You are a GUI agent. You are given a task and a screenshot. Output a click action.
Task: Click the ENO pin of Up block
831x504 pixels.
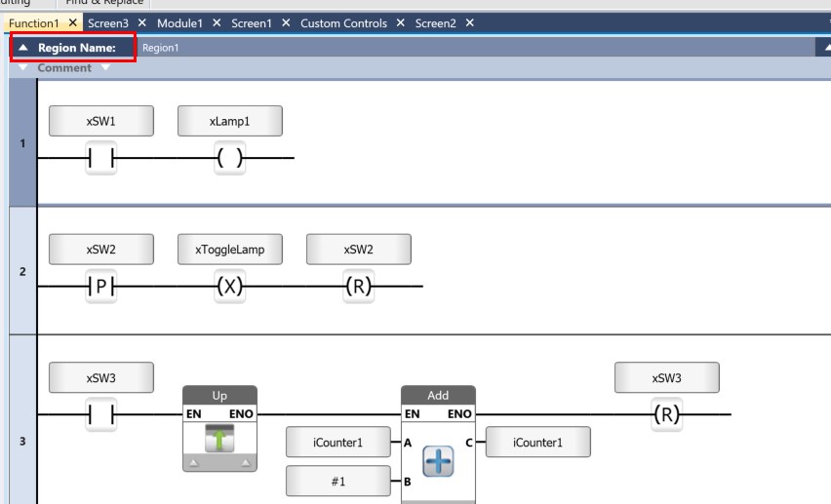coord(241,414)
